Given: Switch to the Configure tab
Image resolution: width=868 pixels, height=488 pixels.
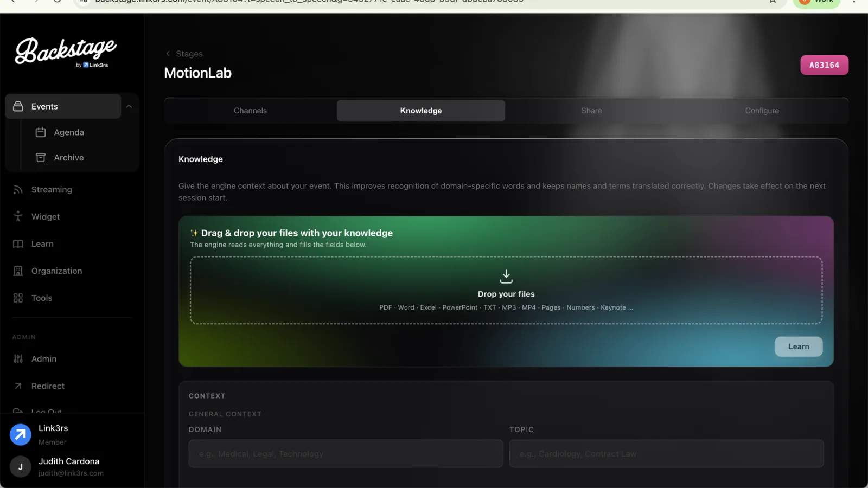Looking at the screenshot, I should (x=762, y=111).
